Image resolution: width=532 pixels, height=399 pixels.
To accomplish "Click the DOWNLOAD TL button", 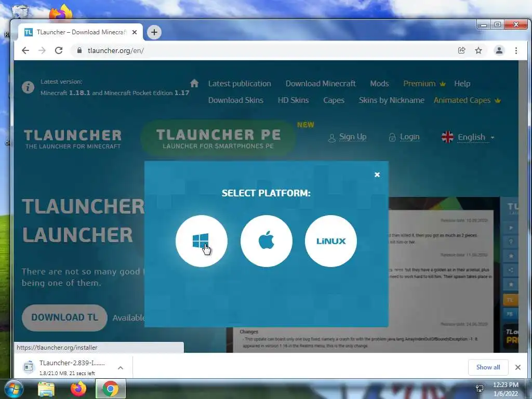I will [x=64, y=317].
